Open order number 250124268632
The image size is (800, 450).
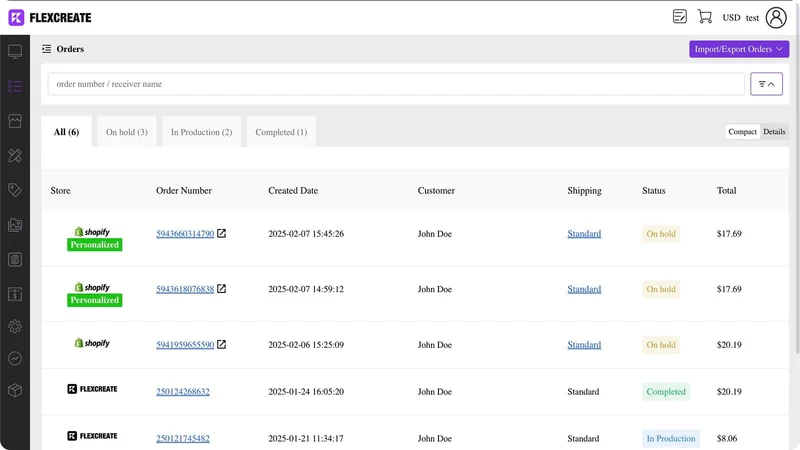pyautogui.click(x=183, y=392)
